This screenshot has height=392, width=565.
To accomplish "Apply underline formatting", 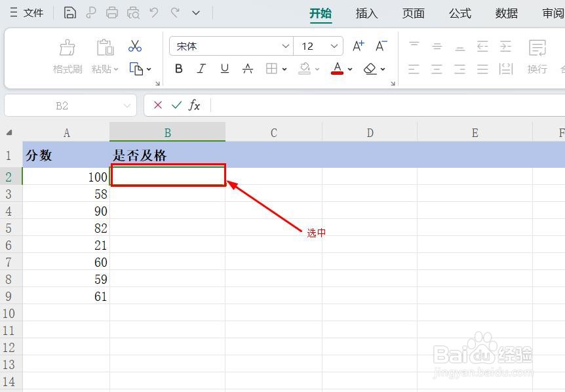I will 224,68.
